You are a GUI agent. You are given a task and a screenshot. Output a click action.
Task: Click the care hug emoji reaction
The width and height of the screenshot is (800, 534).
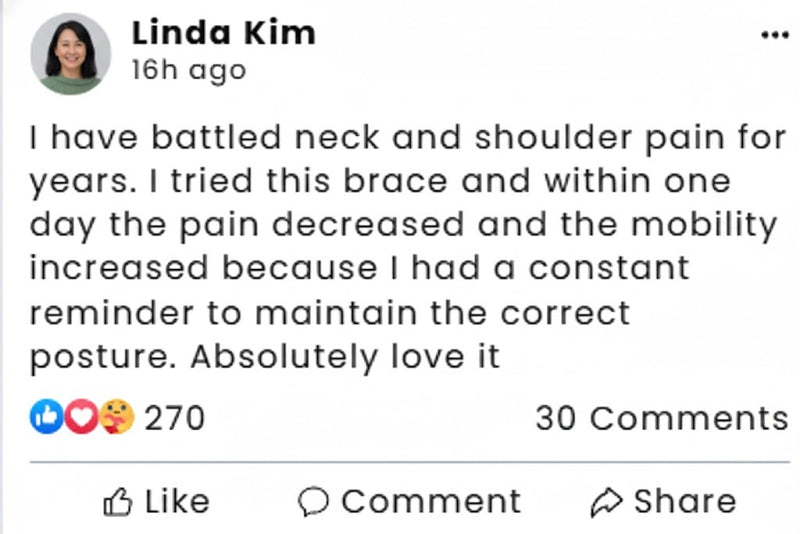point(118,418)
